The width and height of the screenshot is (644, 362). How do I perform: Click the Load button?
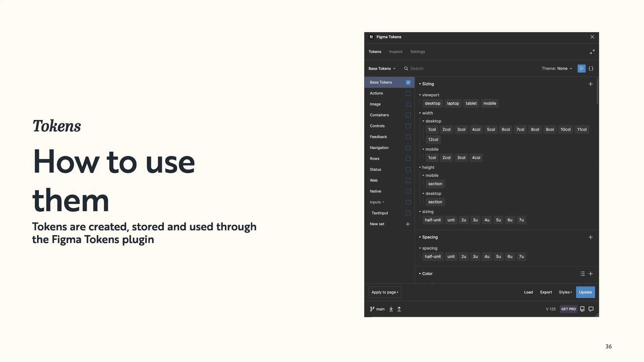coord(528,292)
